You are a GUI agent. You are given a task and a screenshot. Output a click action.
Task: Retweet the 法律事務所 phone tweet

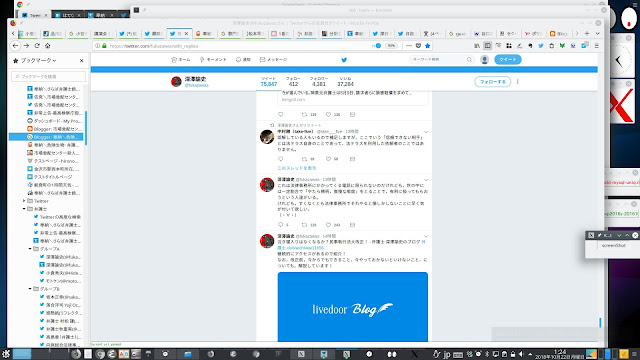coord(304,224)
